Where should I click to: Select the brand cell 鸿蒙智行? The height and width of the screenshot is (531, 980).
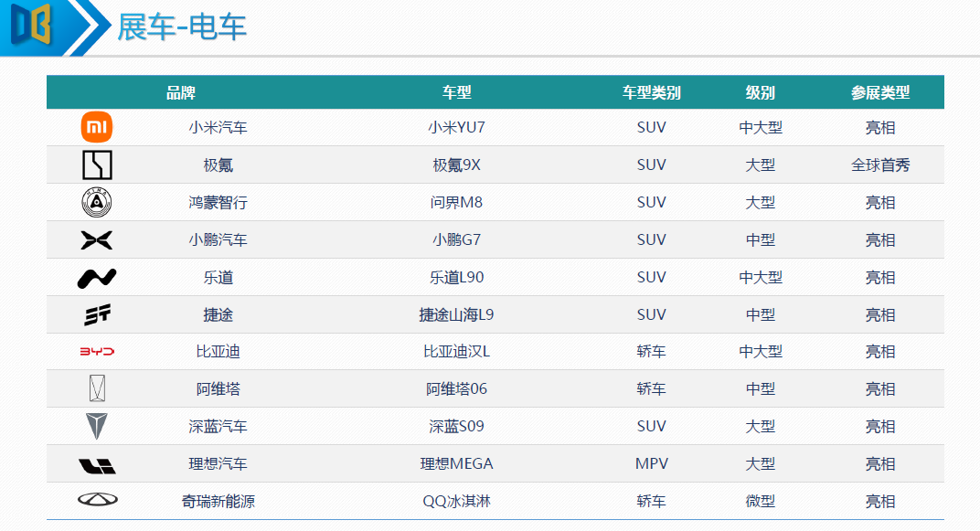[x=218, y=202]
